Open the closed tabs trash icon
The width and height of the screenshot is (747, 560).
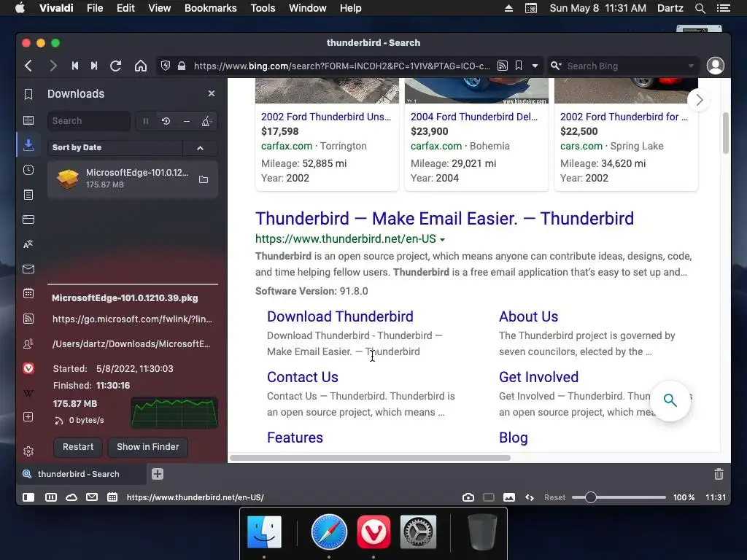point(719,474)
